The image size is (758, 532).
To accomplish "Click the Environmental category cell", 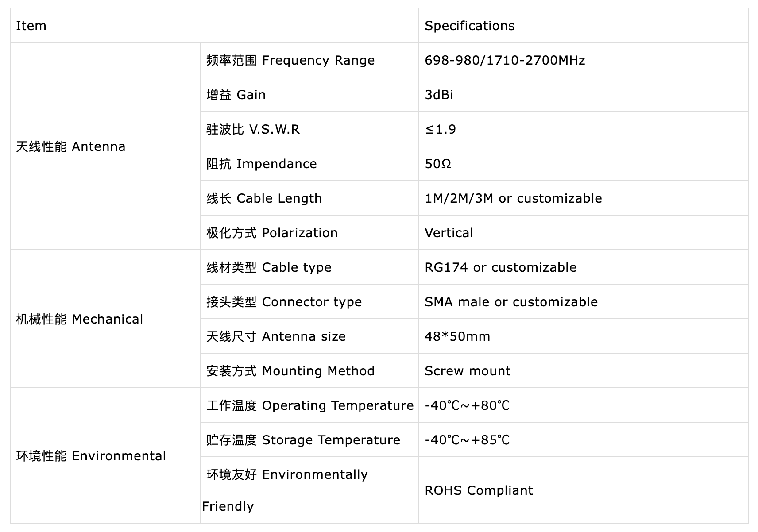I will (91, 456).
